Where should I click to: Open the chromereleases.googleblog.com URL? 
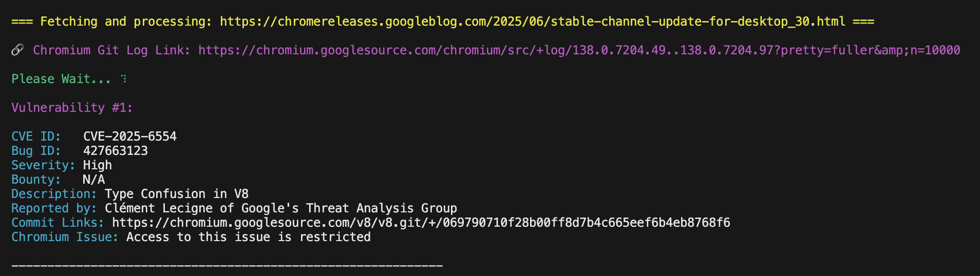point(533,22)
